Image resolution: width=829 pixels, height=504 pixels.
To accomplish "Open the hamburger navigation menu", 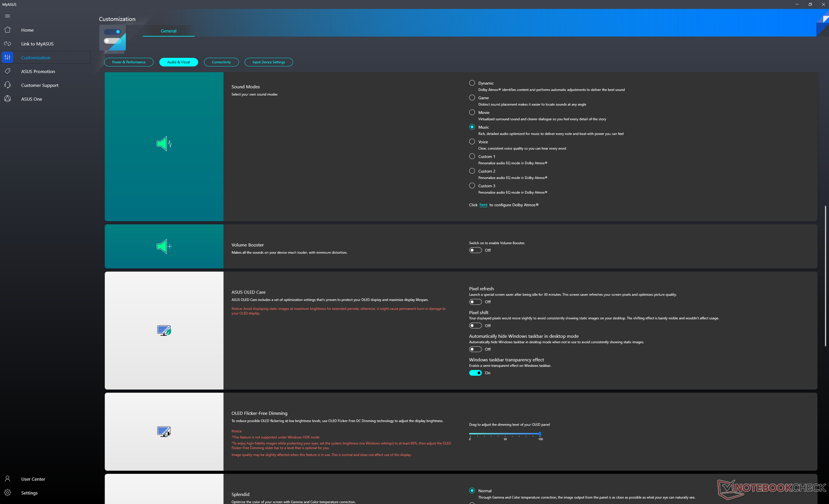I will pos(7,16).
